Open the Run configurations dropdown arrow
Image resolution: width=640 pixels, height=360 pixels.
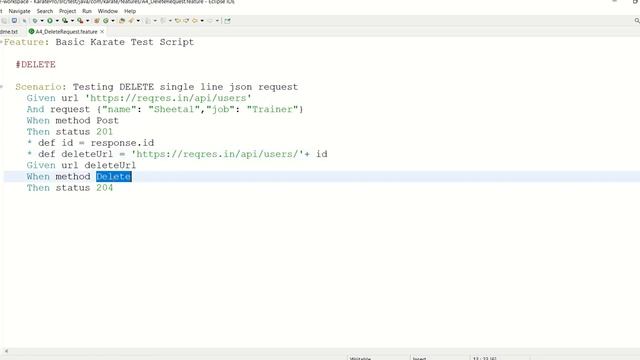coord(57,20)
